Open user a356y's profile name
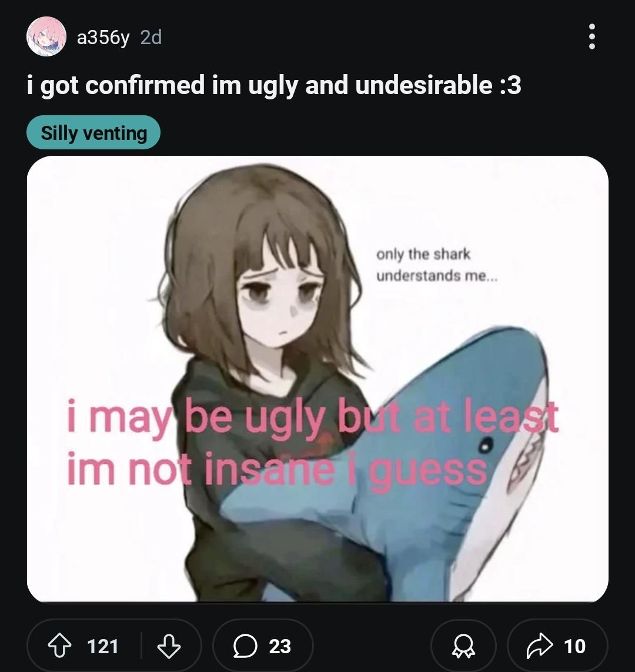This screenshot has width=635, height=672. (x=103, y=38)
